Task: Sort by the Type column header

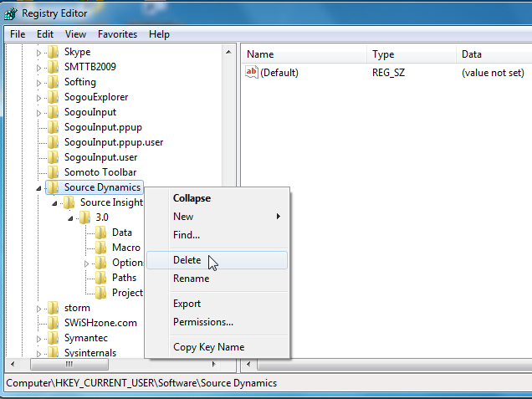Action: [x=412, y=54]
